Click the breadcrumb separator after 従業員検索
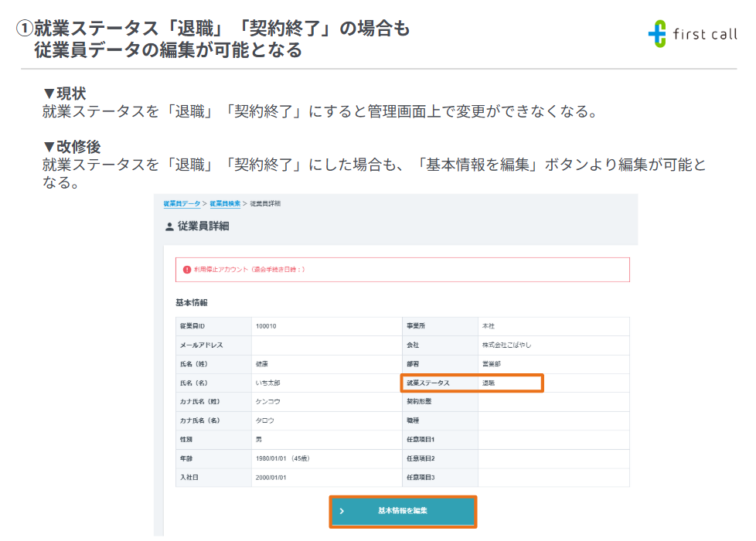 [245, 206]
